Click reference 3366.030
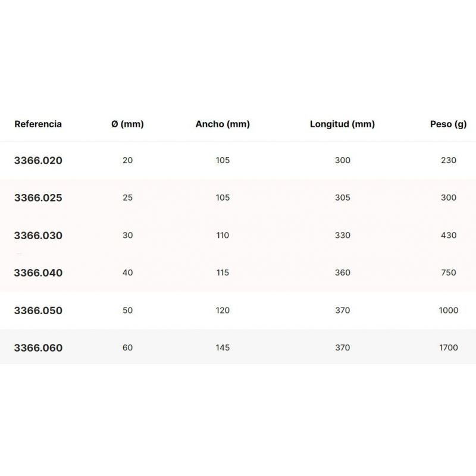 pyautogui.click(x=38, y=236)
